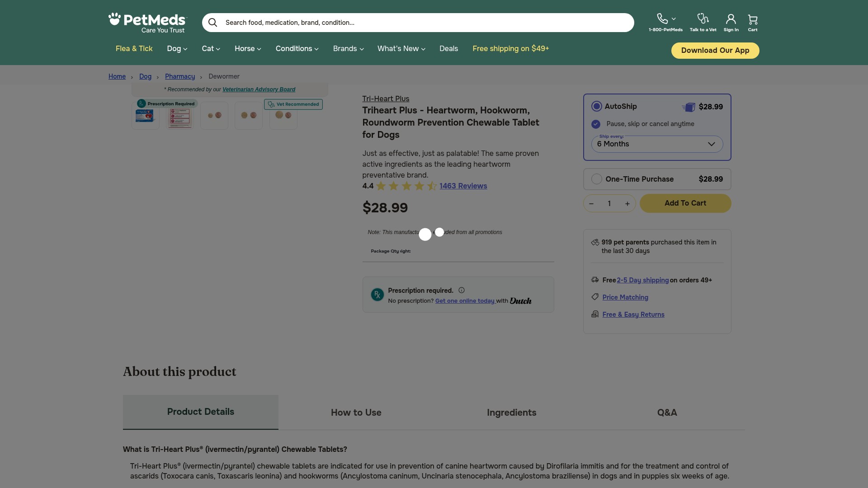Select the first product box thumbnail

[x=145, y=116]
